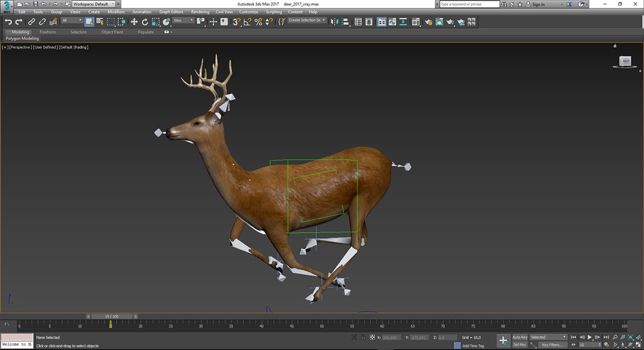Click the Redo arrow icon

[19, 22]
